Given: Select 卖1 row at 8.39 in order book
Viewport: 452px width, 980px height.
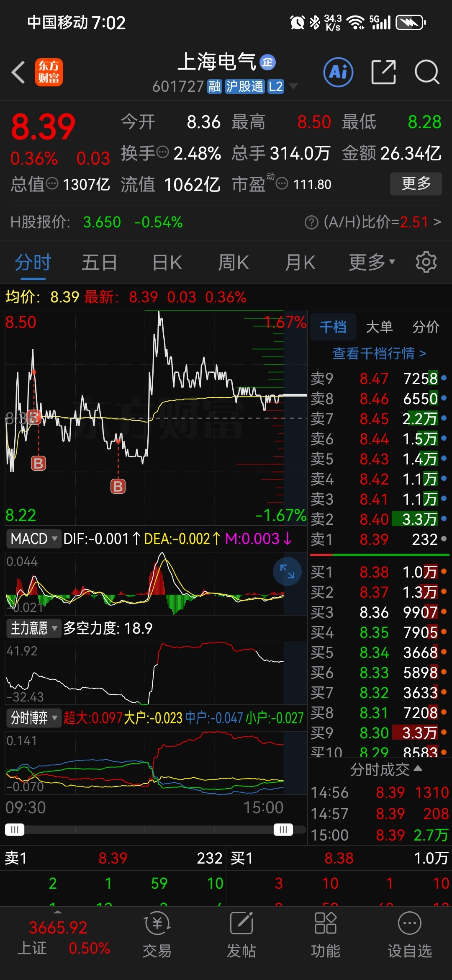Looking at the screenshot, I should (x=379, y=539).
